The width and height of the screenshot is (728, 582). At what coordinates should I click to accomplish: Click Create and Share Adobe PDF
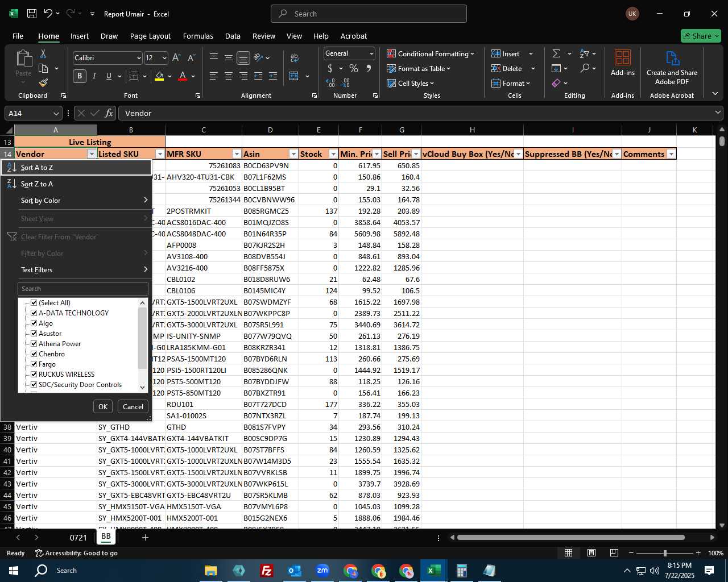(x=672, y=68)
